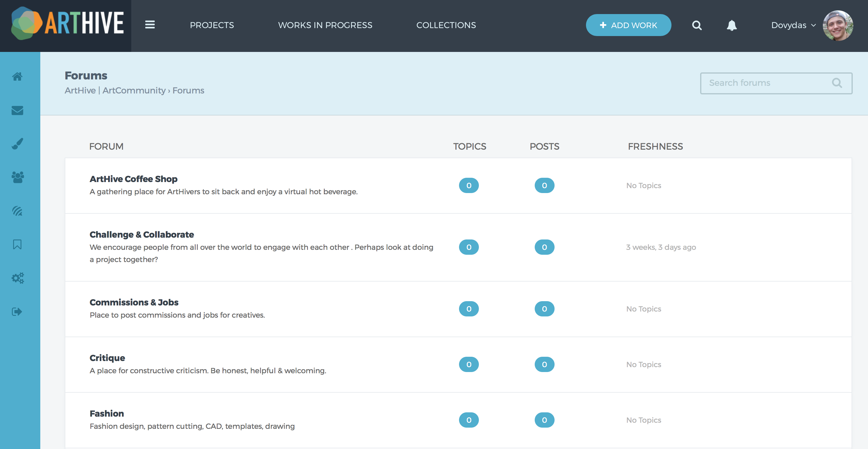Viewport: 868px width, 449px height.
Task: Open the activity feed sidebar icon
Action: (17, 211)
